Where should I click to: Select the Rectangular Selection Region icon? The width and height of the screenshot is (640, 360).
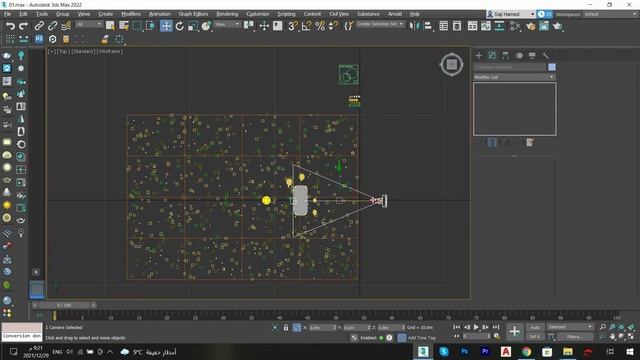click(137, 27)
